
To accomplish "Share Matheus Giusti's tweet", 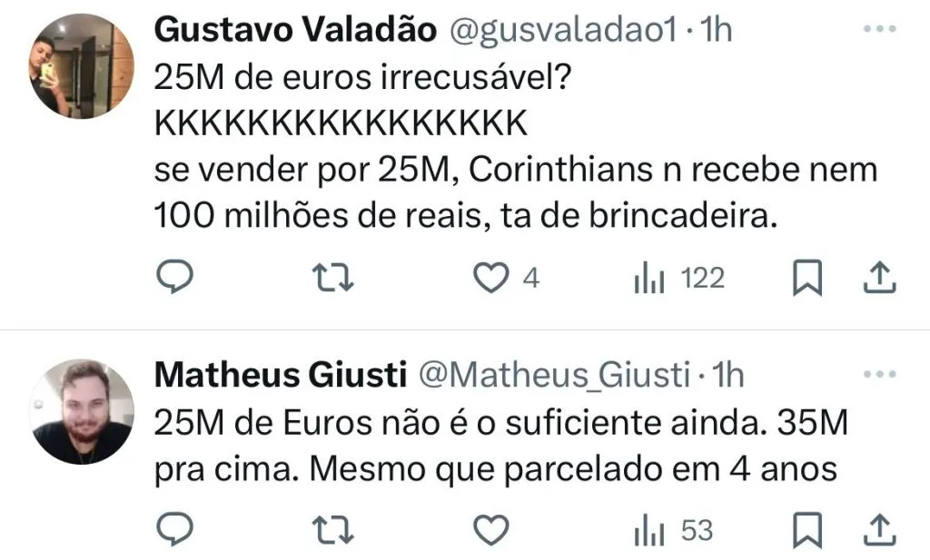I will tap(878, 529).
